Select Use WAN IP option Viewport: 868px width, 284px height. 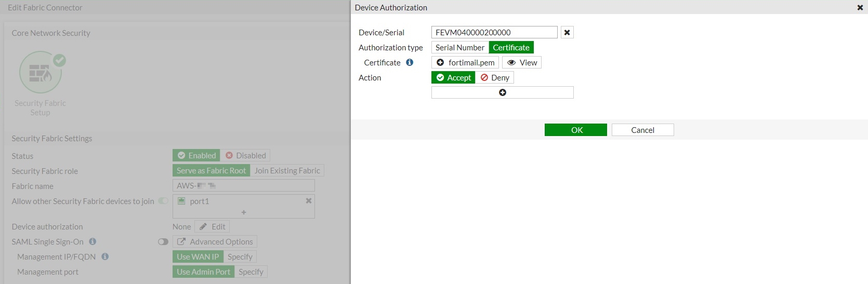coord(198,256)
